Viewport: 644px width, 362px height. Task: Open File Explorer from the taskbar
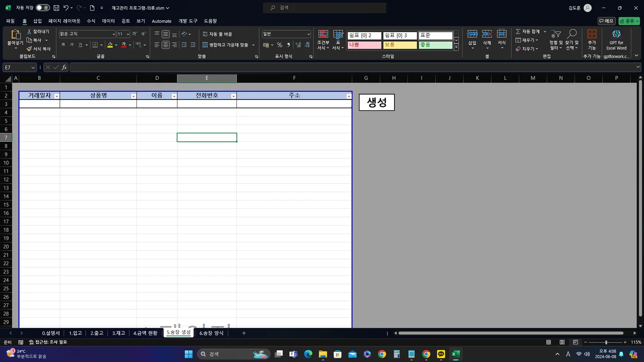pos(323,354)
